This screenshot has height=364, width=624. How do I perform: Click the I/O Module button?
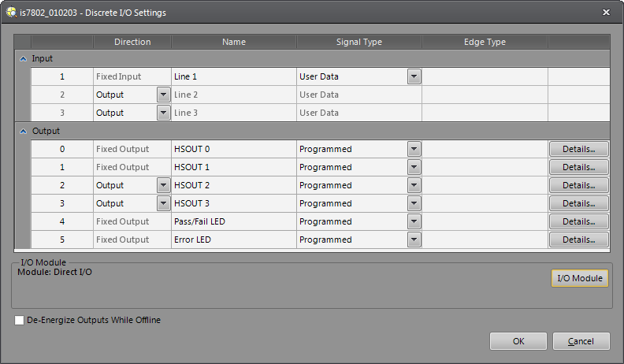coord(579,278)
